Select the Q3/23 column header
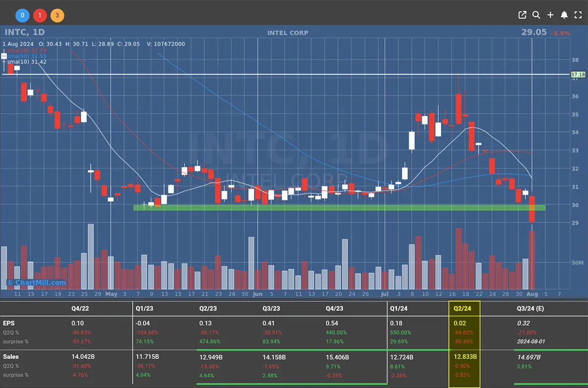Screen dimensions: 588x388 coord(271,309)
